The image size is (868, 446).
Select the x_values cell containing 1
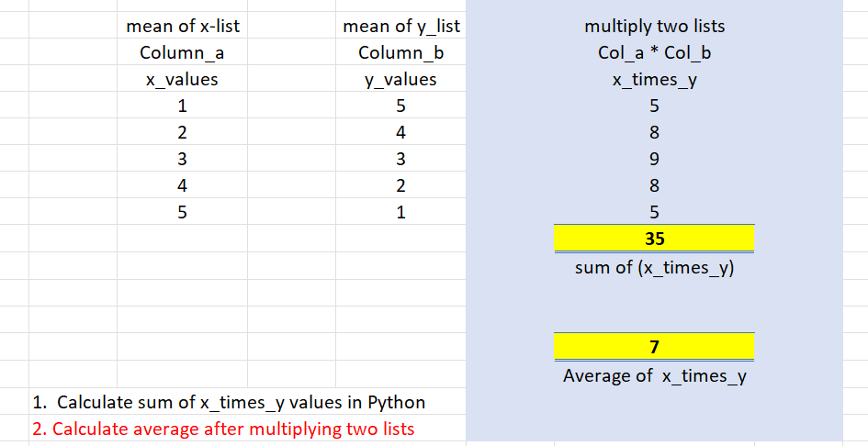pos(182,106)
